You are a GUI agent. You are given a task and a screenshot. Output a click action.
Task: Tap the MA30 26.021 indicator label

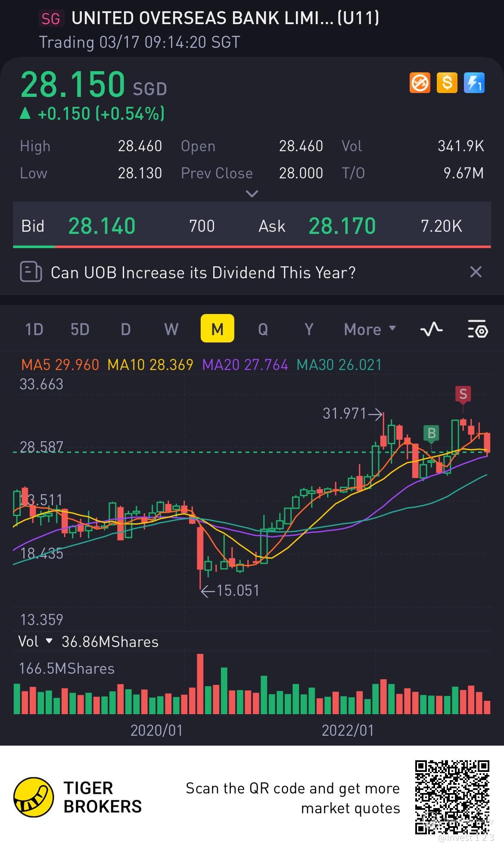point(339,365)
